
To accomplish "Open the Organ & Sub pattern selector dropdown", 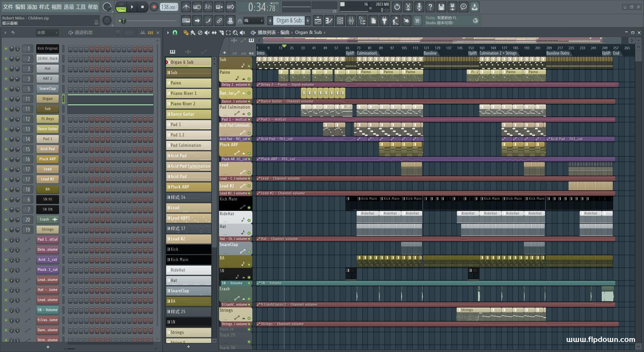I will pos(289,21).
